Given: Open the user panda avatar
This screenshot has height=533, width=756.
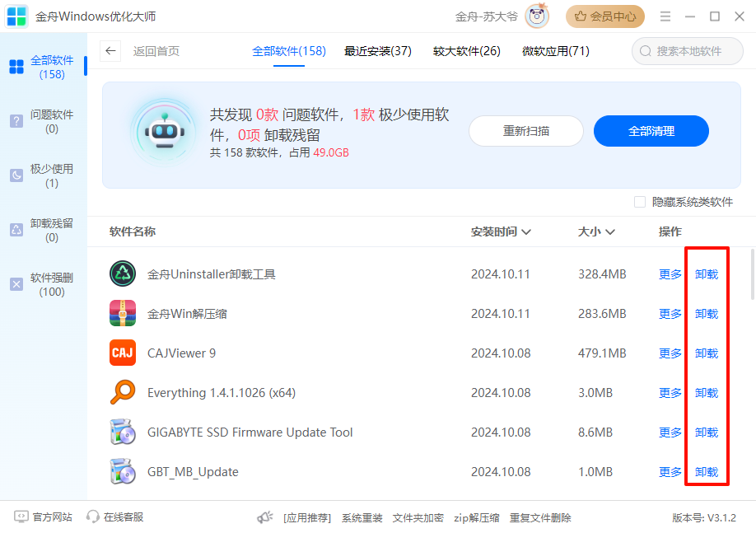Looking at the screenshot, I should click(537, 16).
